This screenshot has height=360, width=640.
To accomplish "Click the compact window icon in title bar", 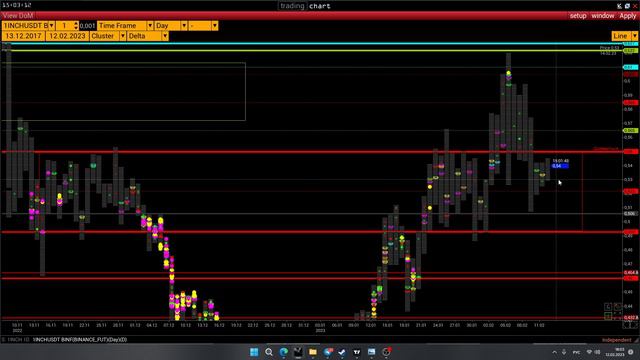I will pyautogui.click(x=619, y=6).
